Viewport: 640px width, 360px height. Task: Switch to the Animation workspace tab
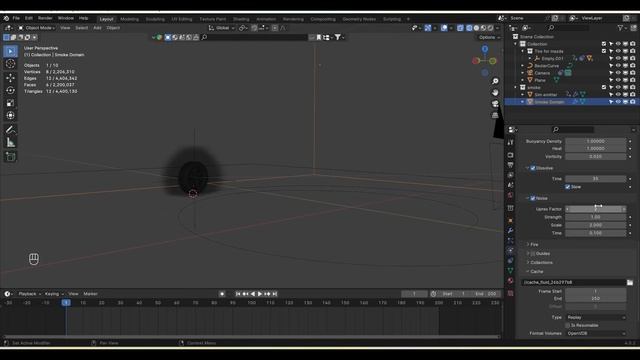click(x=266, y=19)
